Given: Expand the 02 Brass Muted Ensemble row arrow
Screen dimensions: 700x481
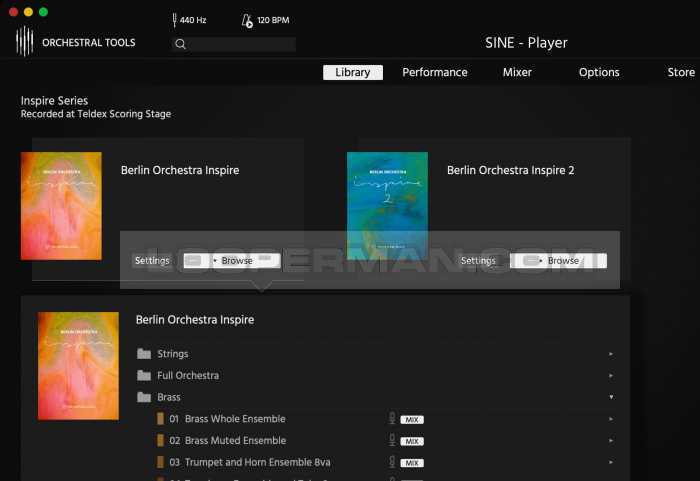Looking at the screenshot, I should [611, 440].
